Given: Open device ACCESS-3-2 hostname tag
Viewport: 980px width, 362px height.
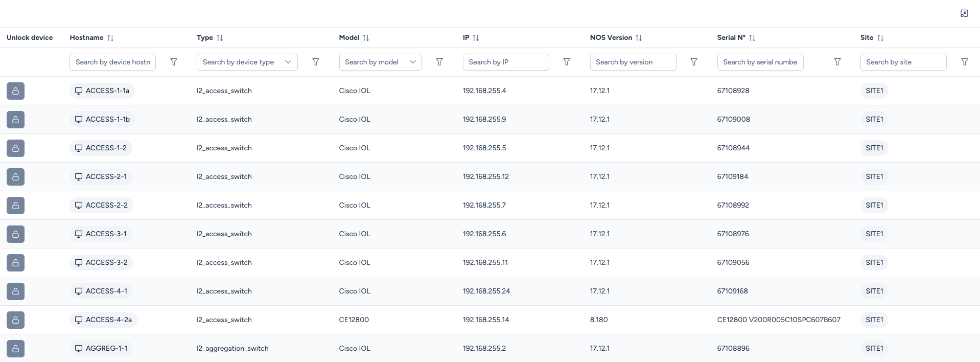Looking at the screenshot, I should pos(101,263).
